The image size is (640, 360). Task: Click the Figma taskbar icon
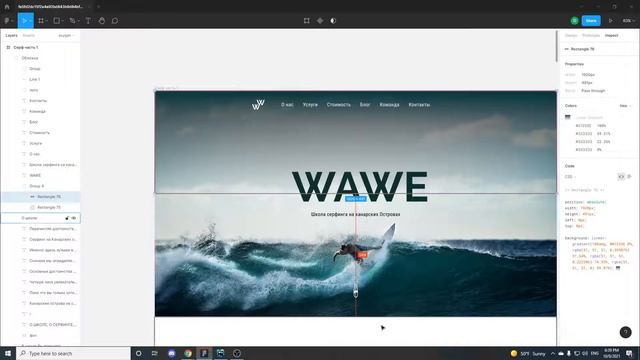(x=204, y=353)
